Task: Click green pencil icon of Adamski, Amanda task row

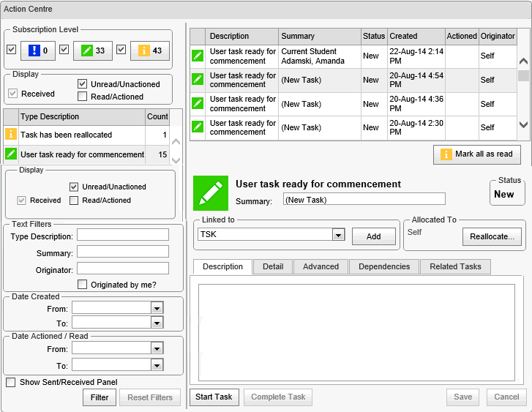Action: [x=198, y=56]
